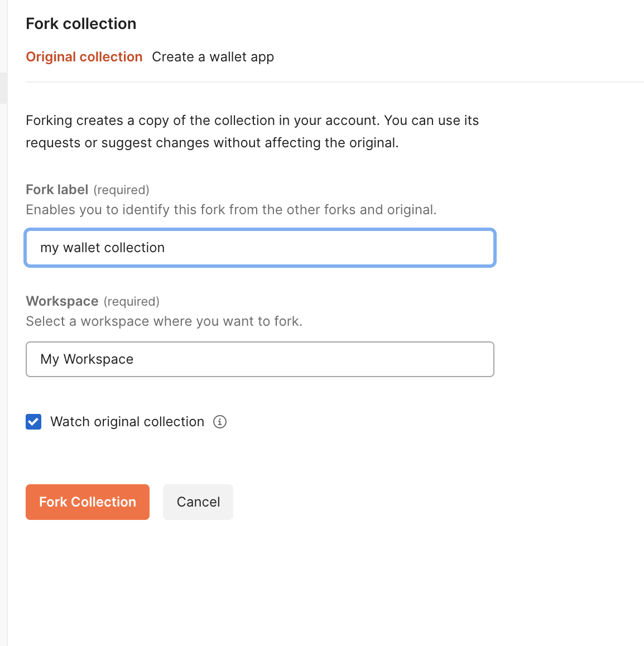Click the Watch original collection label text

[x=127, y=422]
